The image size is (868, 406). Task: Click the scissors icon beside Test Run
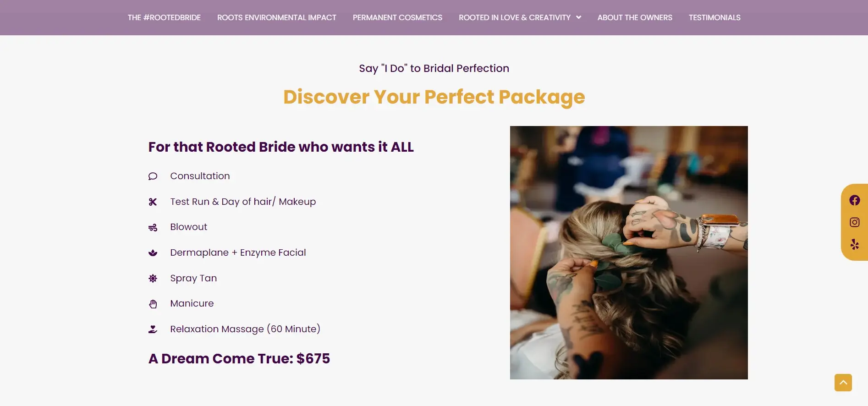coord(153,202)
